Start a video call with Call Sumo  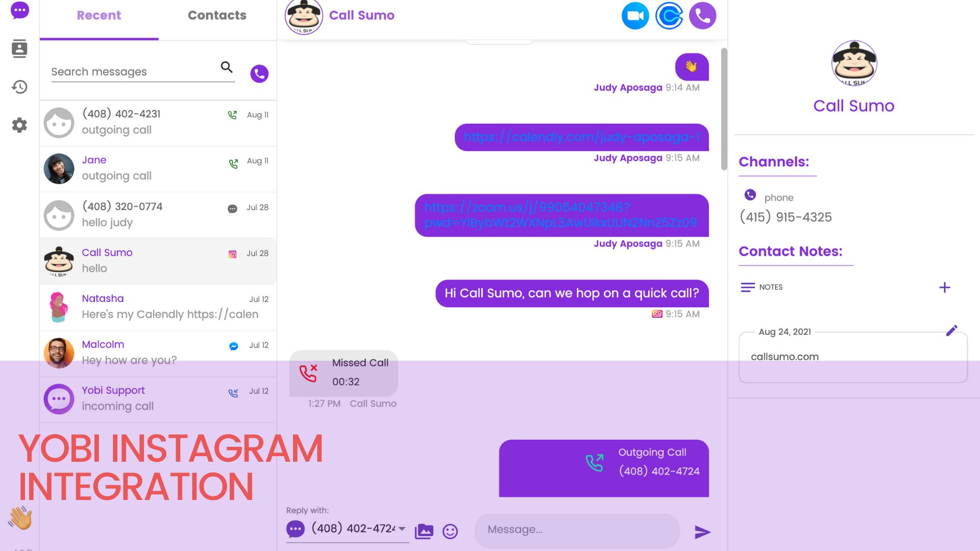click(x=635, y=16)
